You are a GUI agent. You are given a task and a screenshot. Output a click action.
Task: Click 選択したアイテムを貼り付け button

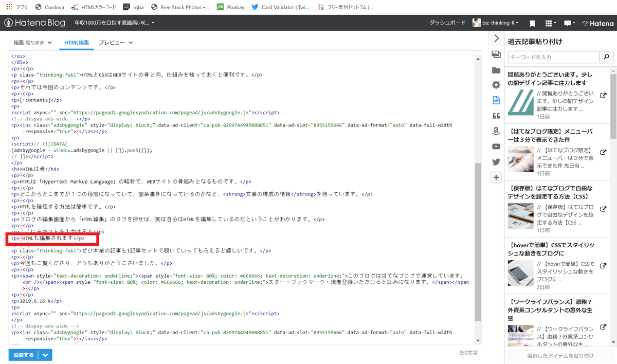(x=560, y=356)
